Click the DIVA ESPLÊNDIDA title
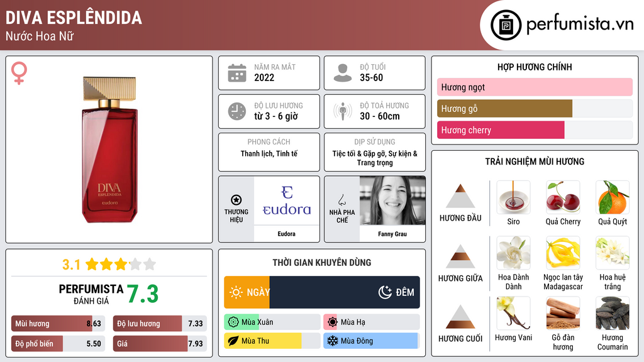 tap(74, 18)
